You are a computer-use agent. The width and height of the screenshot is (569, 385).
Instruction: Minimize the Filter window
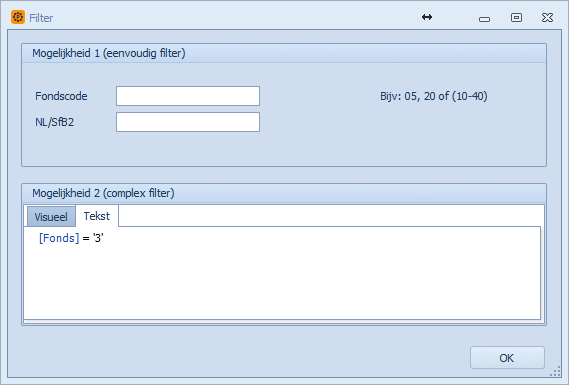pyautogui.click(x=484, y=19)
